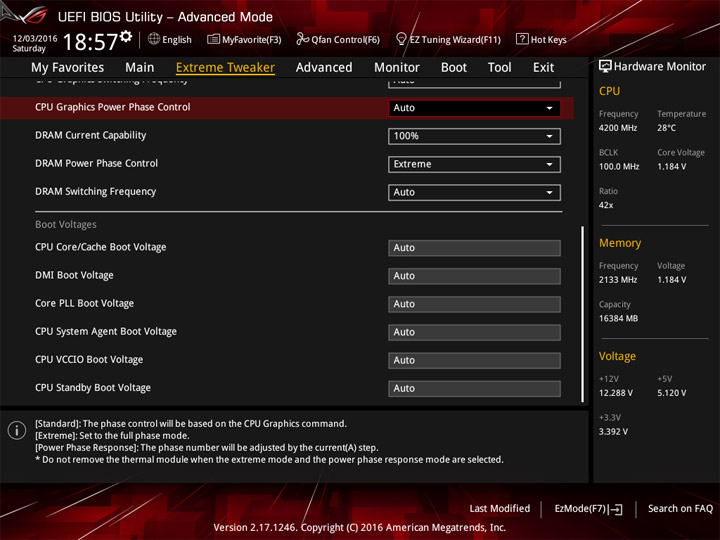Click the Qfan Control fan icon
The width and height of the screenshot is (720, 540).
coord(302,39)
